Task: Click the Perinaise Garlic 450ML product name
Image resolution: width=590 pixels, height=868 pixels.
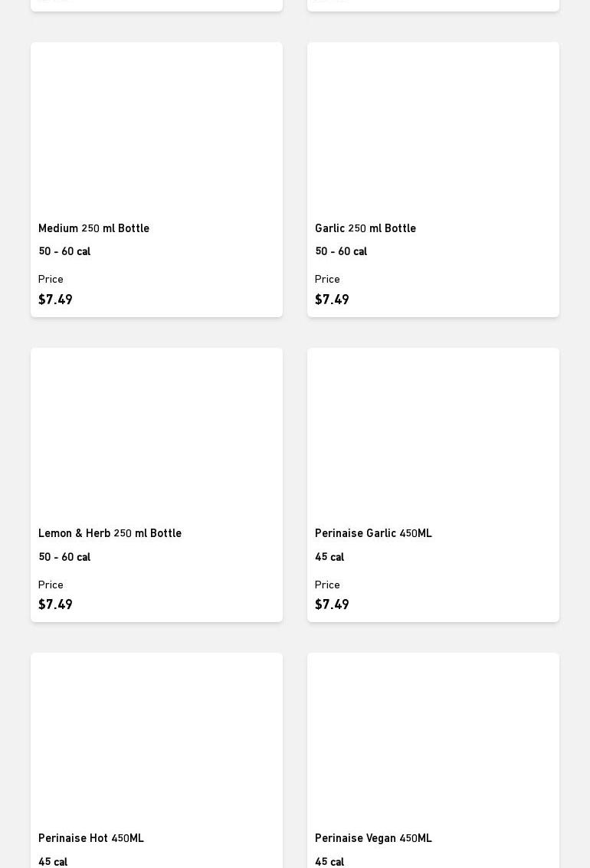Action: (x=373, y=533)
